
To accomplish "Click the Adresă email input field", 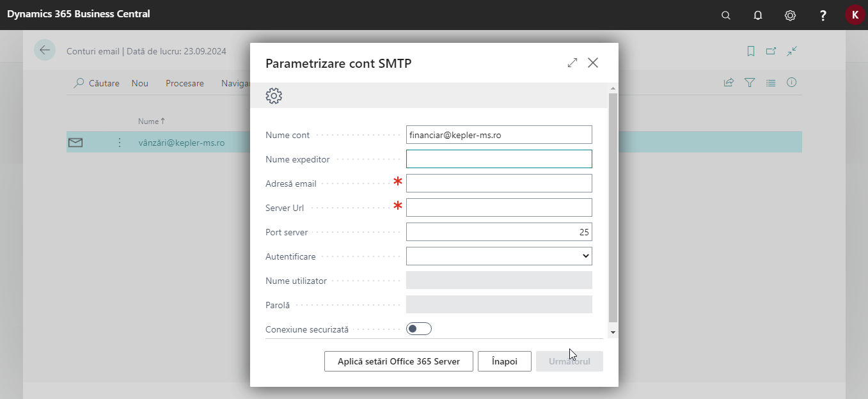I will coord(499,184).
